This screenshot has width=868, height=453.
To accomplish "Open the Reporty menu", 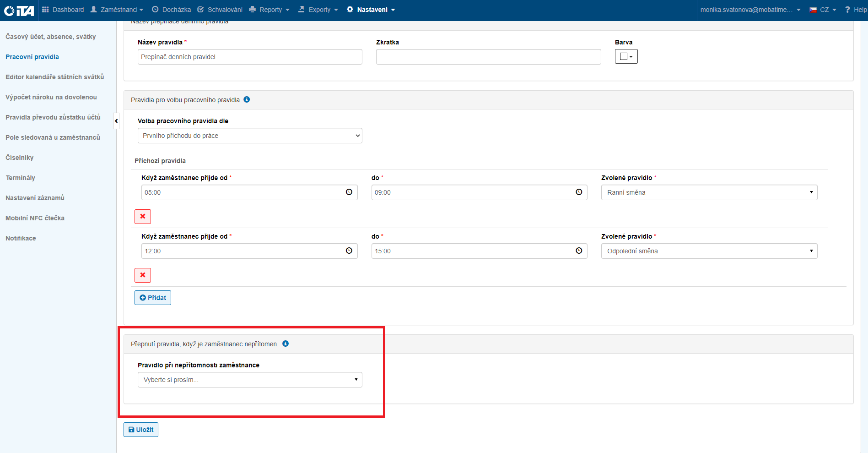I will 270,10.
